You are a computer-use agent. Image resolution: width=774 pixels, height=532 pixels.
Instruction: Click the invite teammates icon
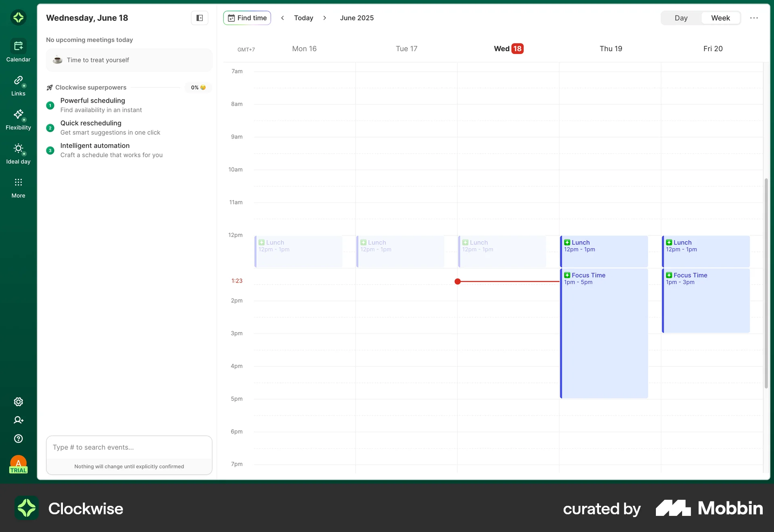click(x=18, y=420)
